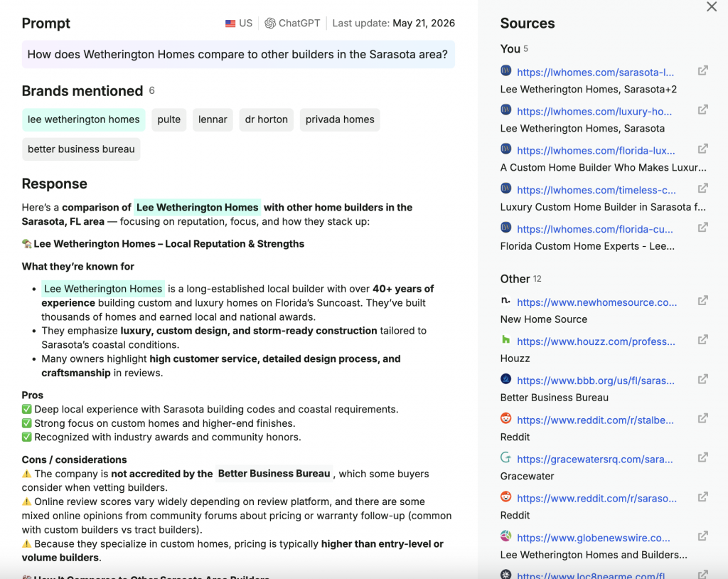Screen dimensions: 728x579
Task: Click the prompt question text box
Action: (x=238, y=54)
